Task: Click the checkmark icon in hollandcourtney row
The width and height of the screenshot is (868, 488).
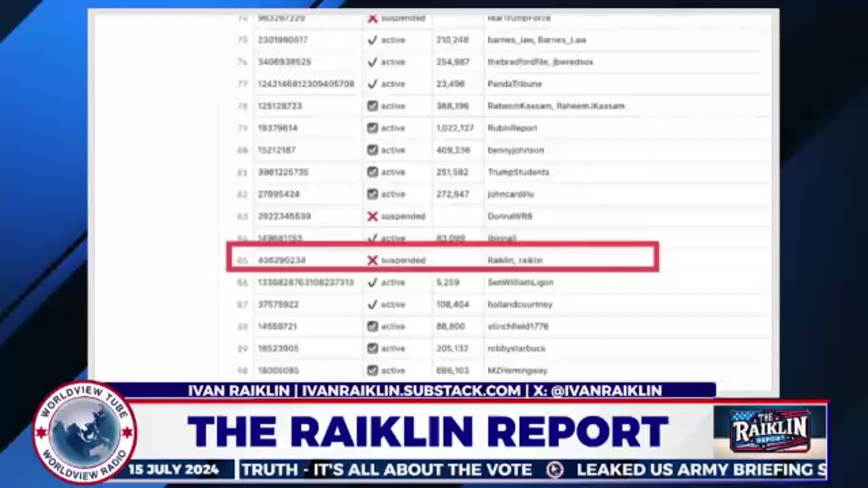Action: pyautogui.click(x=372, y=304)
